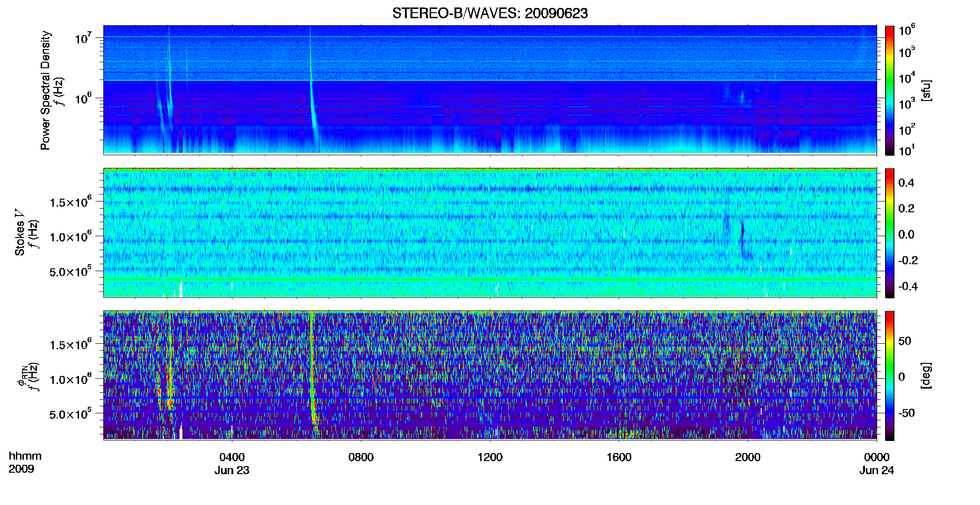Image resolution: width=980 pixels, height=505 pixels.
Task: Click the 0.4 label on Stokes V colorbar
Action: point(906,183)
